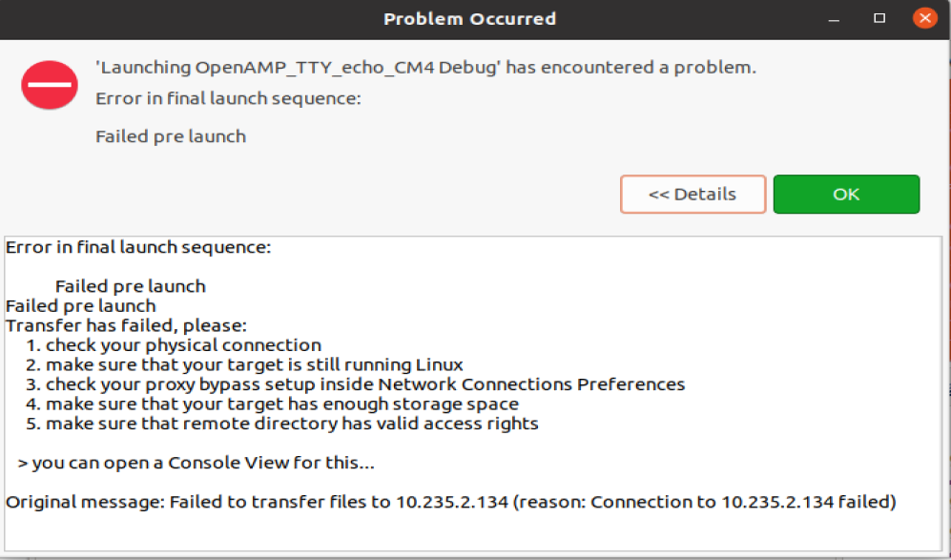
Task: Maximize the Problem Occurred window
Action: pos(879,18)
